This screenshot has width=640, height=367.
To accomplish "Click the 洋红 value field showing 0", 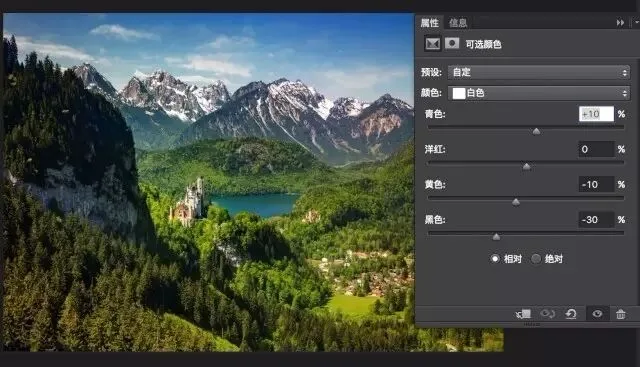I will 596,149.
